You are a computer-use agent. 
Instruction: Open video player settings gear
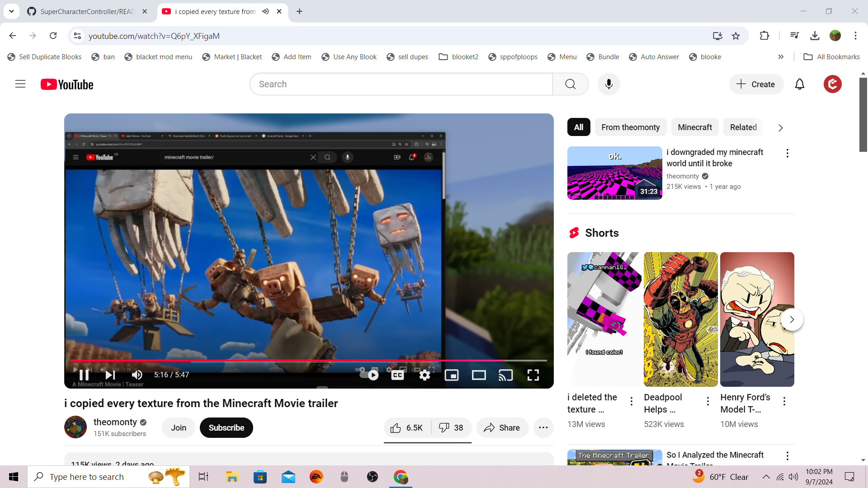[425, 375]
